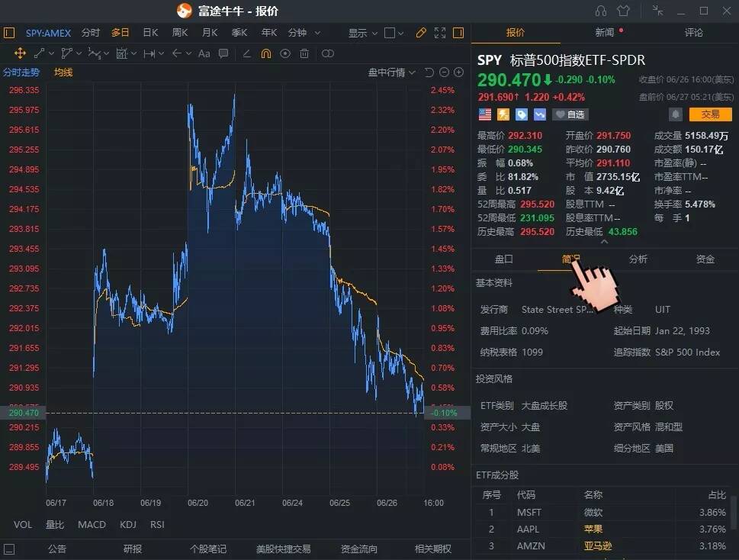Open the 苹果 Apple holding link
This screenshot has height=560, width=739.
(593, 529)
